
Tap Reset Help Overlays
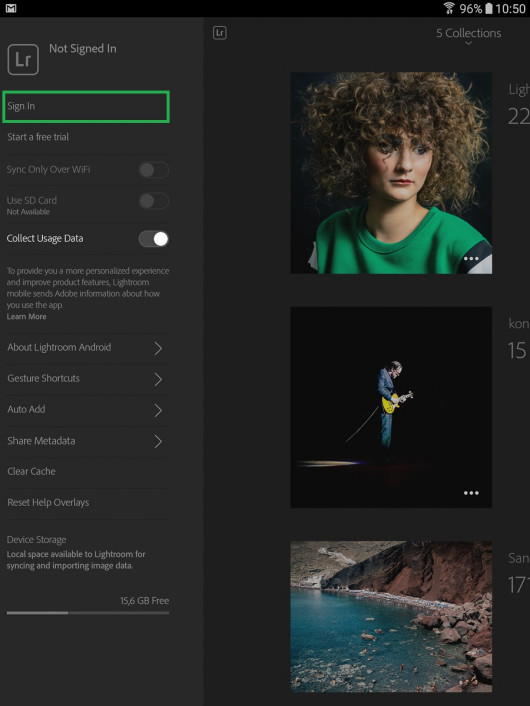tap(86, 502)
